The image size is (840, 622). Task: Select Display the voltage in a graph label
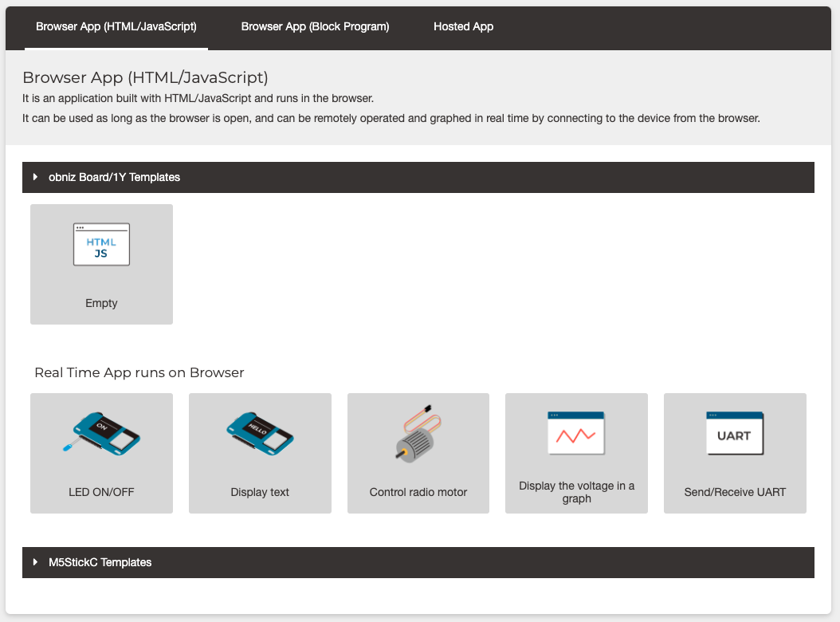tap(576, 492)
